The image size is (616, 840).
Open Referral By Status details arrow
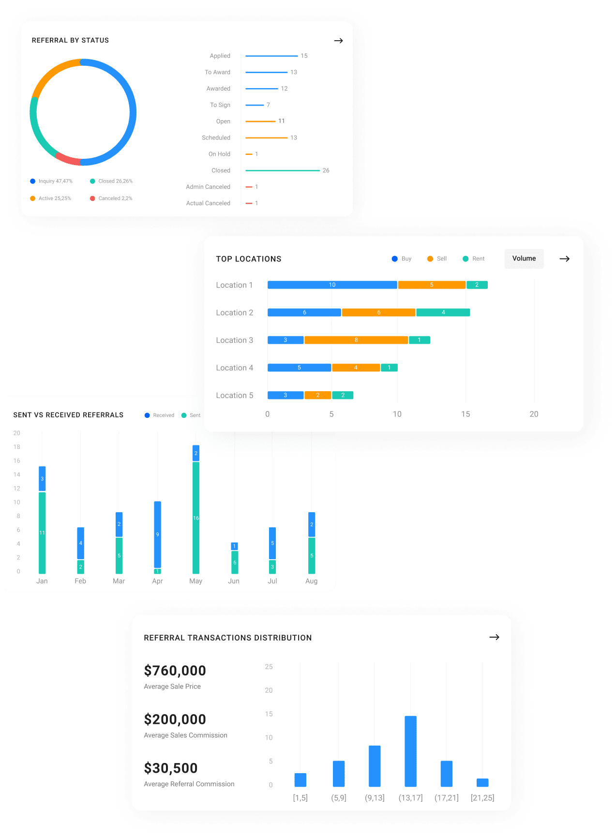(339, 41)
